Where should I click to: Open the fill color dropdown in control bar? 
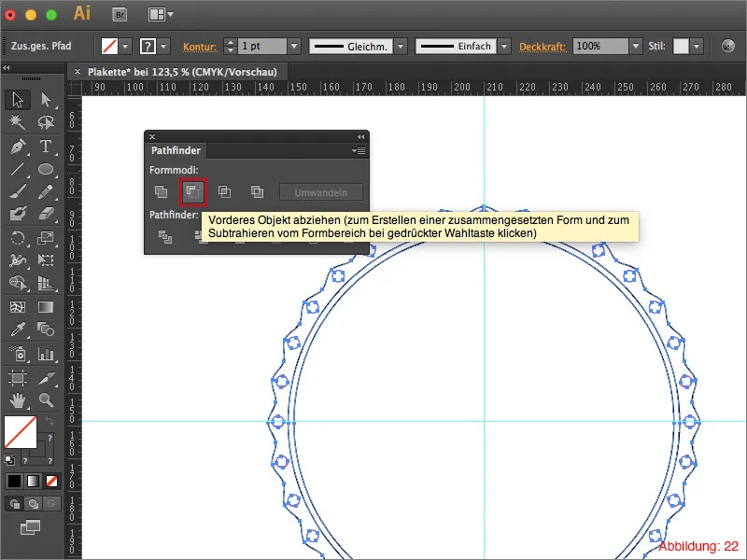[x=125, y=47]
